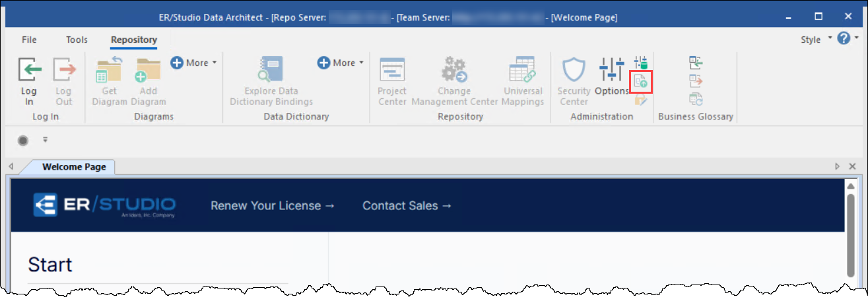Close the Welcome Page tab with X

853,167
